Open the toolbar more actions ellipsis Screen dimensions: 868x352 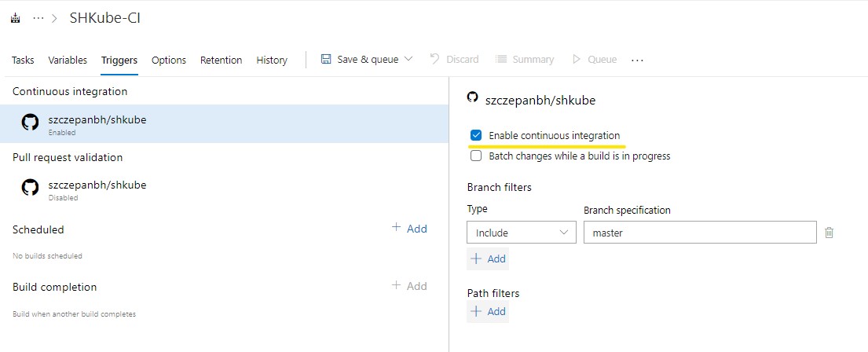[x=637, y=60]
